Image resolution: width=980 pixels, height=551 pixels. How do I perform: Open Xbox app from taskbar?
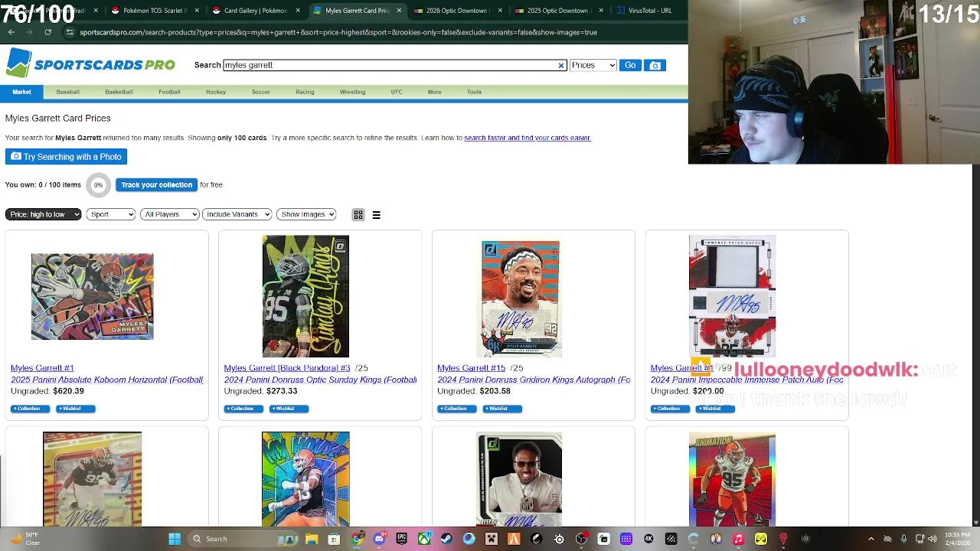point(423,539)
